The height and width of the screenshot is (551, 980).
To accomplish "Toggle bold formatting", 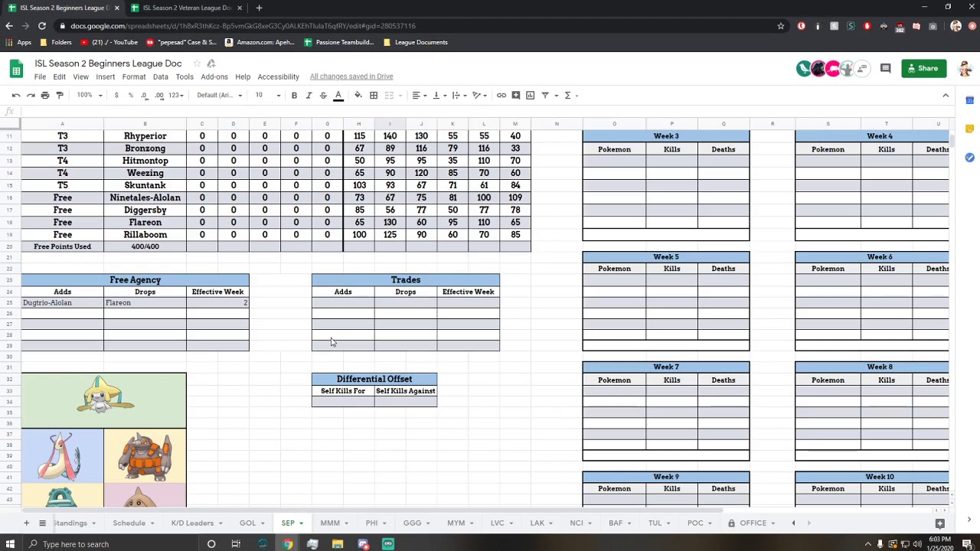I will pos(294,95).
